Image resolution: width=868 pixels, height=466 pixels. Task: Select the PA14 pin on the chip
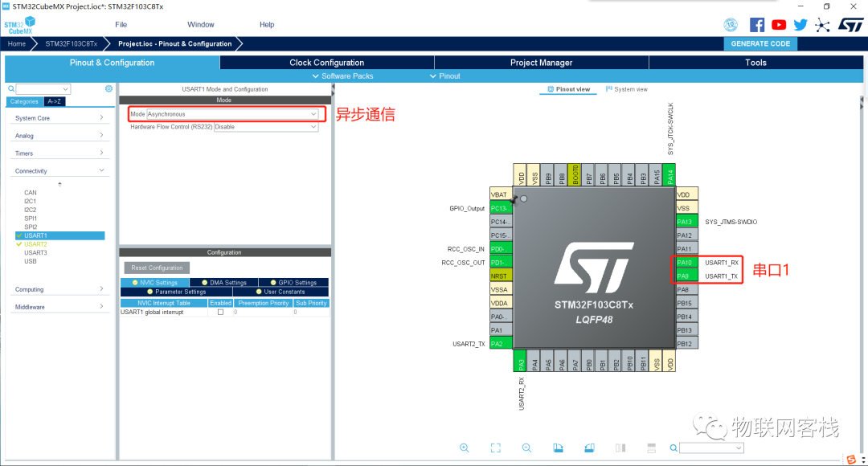click(669, 174)
